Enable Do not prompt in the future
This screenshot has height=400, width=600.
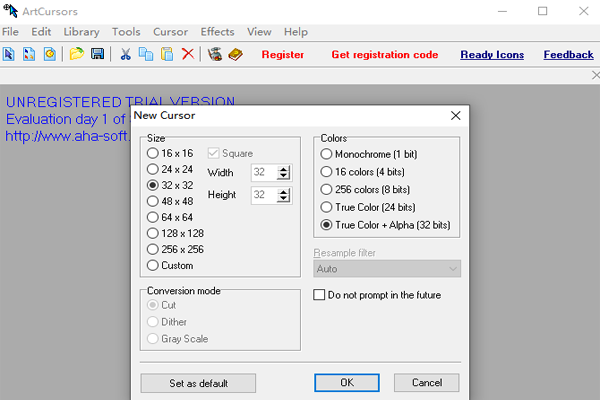320,295
